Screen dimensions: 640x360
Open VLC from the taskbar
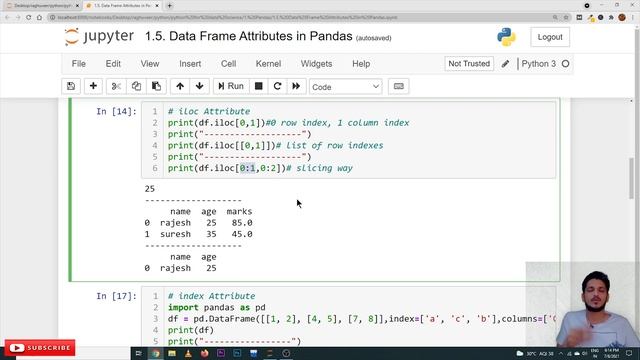(x=188, y=353)
